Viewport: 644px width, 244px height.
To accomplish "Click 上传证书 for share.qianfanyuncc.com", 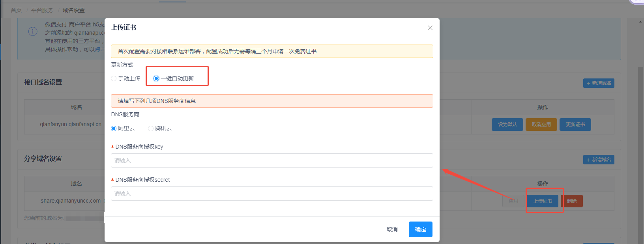I will pyautogui.click(x=543, y=201).
